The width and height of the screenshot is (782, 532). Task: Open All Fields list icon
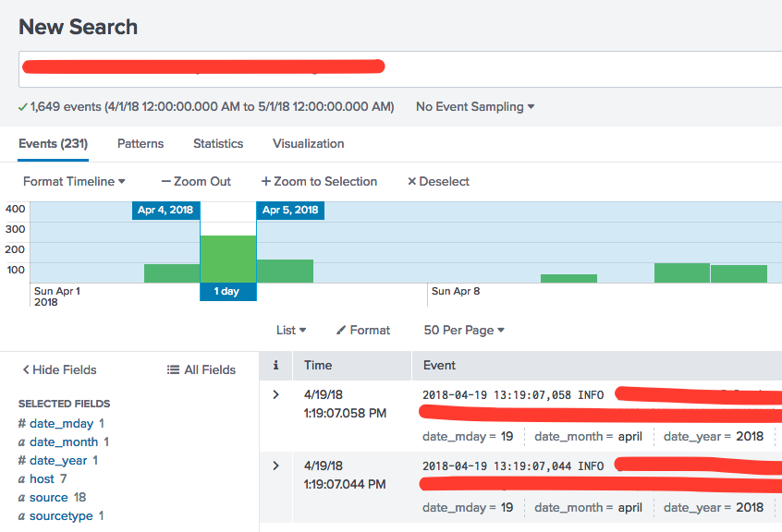[173, 370]
